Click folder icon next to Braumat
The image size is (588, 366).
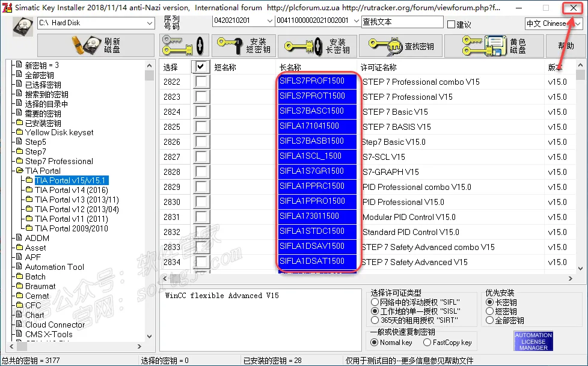pos(19,285)
